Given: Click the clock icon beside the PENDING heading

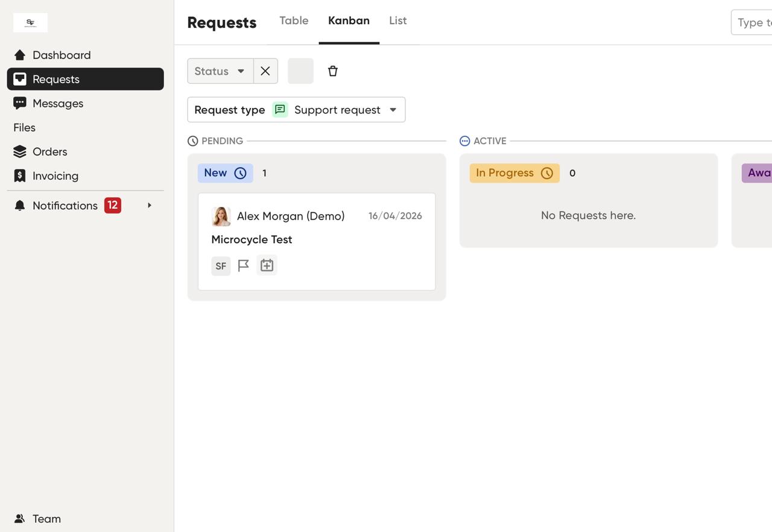Looking at the screenshot, I should point(193,141).
